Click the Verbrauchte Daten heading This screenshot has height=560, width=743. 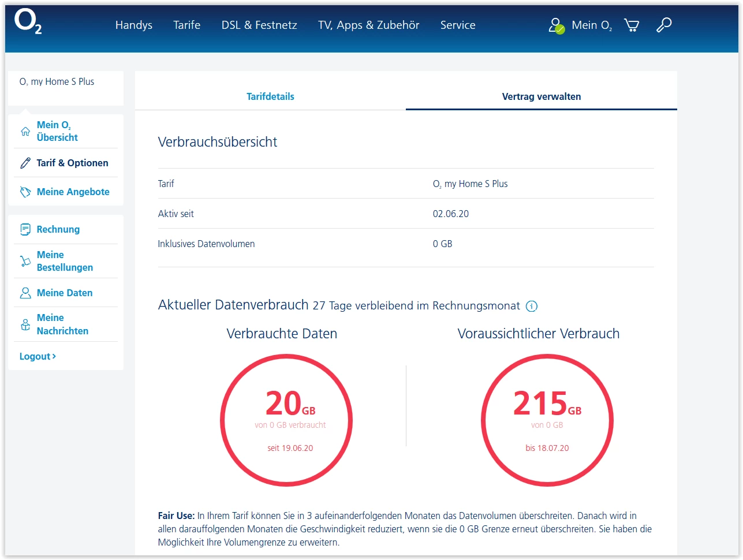tap(282, 334)
